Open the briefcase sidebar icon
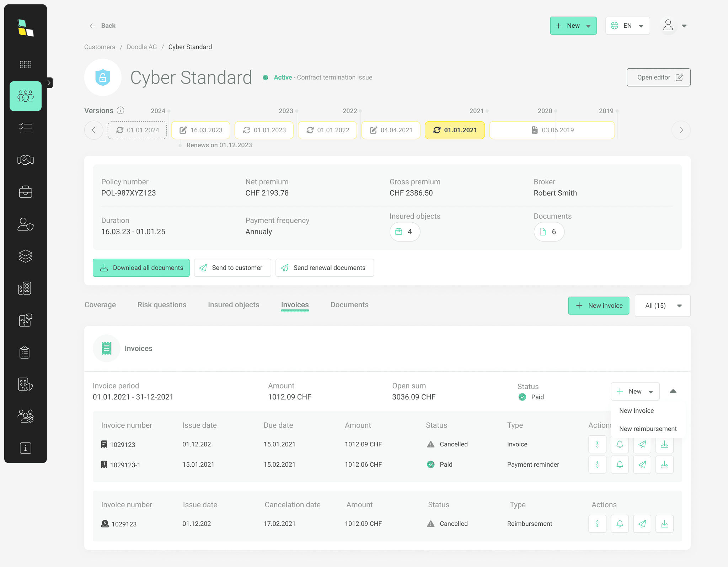Screen dimensions: 728x567 click(26, 192)
